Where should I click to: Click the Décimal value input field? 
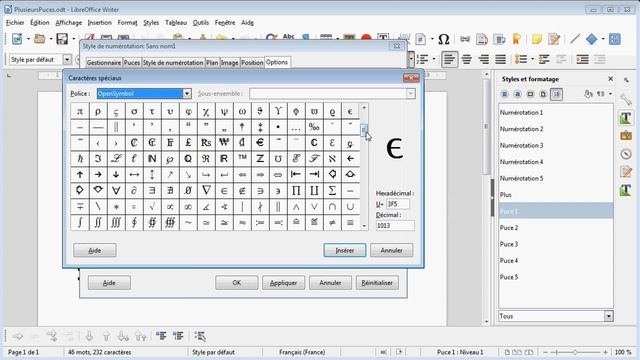pyautogui.click(x=395, y=225)
